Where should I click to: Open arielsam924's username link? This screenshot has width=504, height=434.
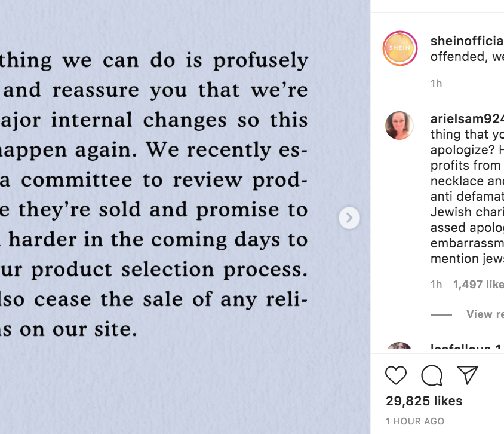pyautogui.click(x=467, y=119)
